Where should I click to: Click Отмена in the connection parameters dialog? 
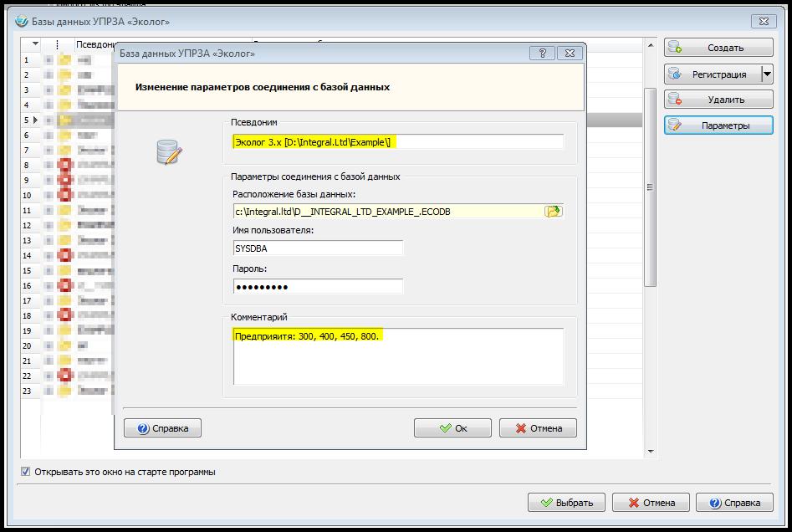tap(537, 428)
